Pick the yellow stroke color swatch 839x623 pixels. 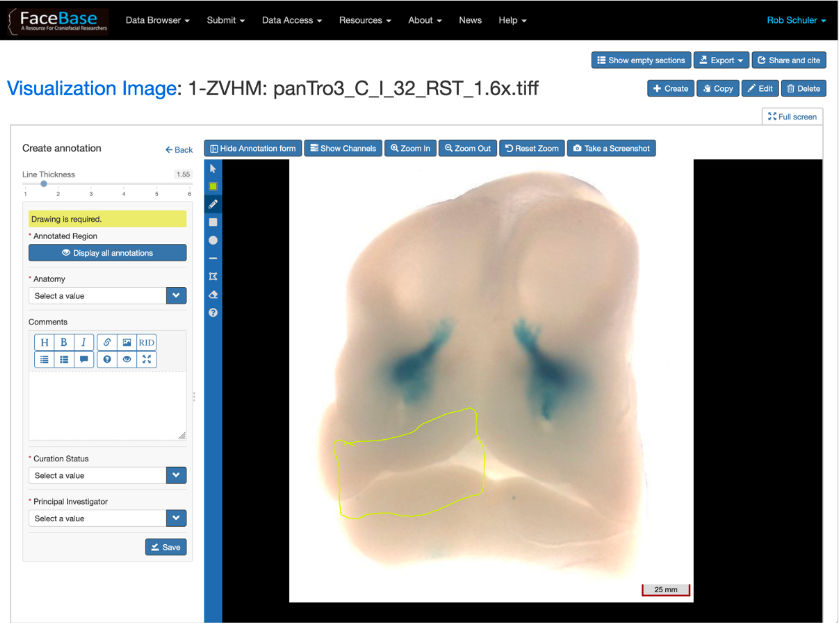213,186
